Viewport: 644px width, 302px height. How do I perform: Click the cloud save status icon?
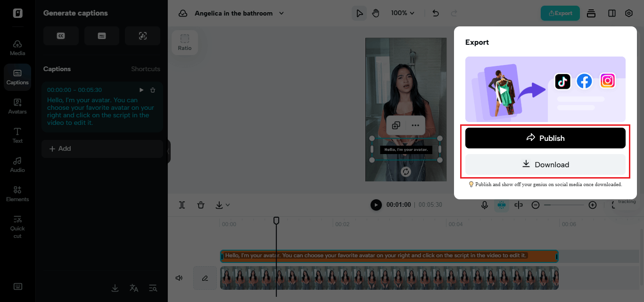point(183,13)
